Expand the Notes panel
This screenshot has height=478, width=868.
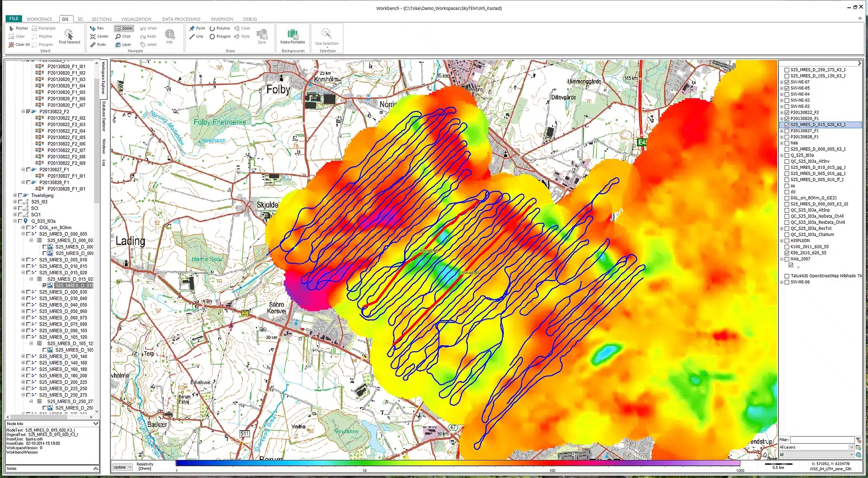[x=96, y=469]
